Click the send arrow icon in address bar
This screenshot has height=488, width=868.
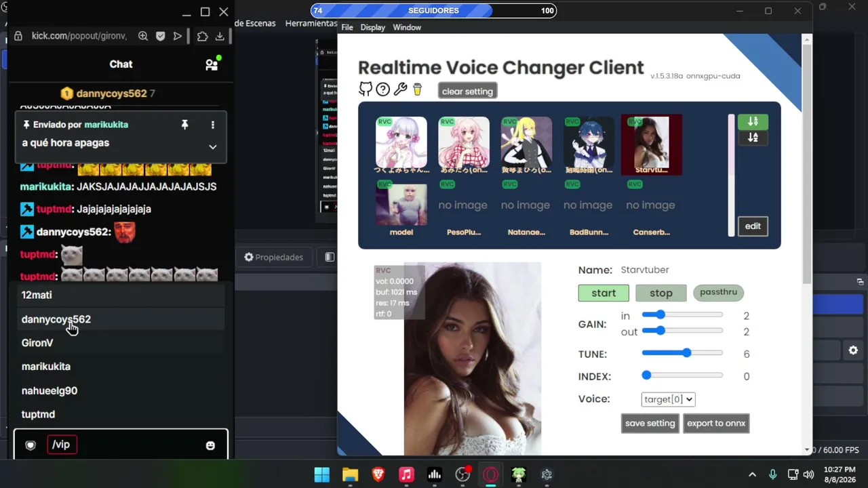point(177,36)
